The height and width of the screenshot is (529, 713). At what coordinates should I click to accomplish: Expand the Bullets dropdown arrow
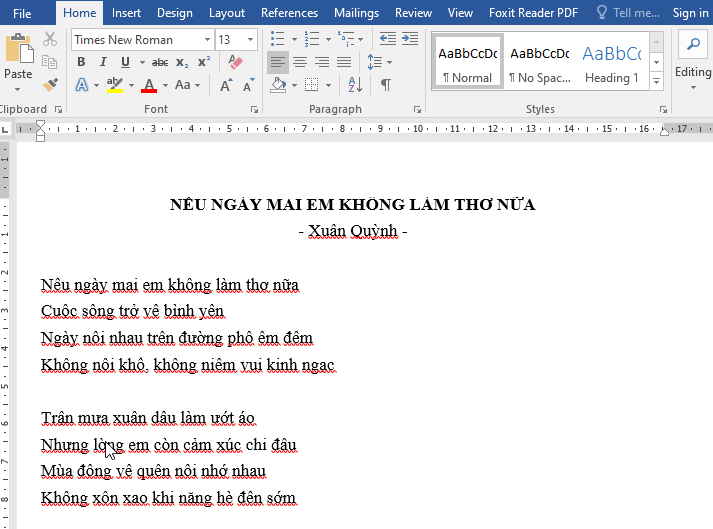(294, 40)
